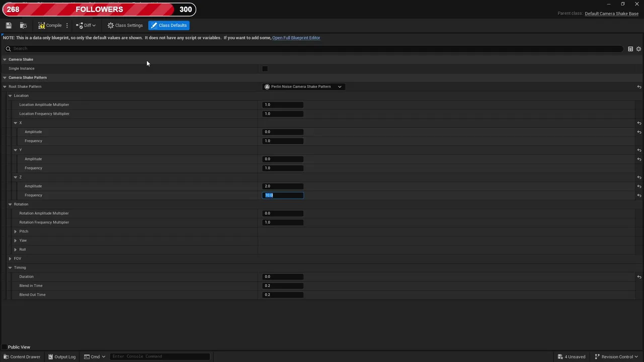Switch to Class Defaults
Screen dimensions: 644x362
169,25
